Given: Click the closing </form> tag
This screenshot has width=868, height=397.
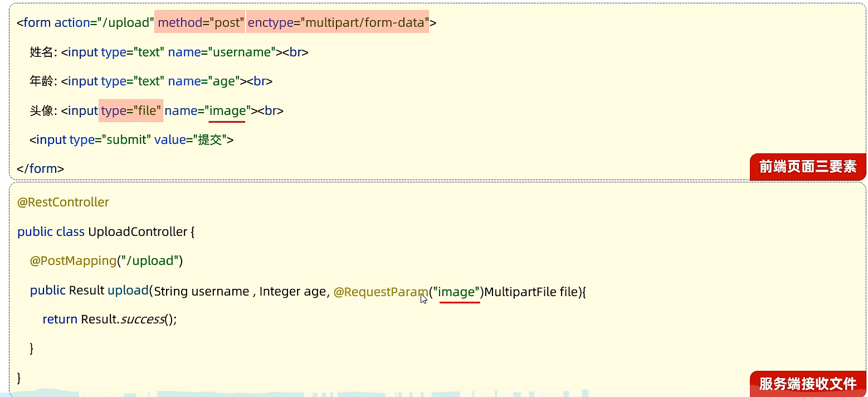Looking at the screenshot, I should point(41,168).
